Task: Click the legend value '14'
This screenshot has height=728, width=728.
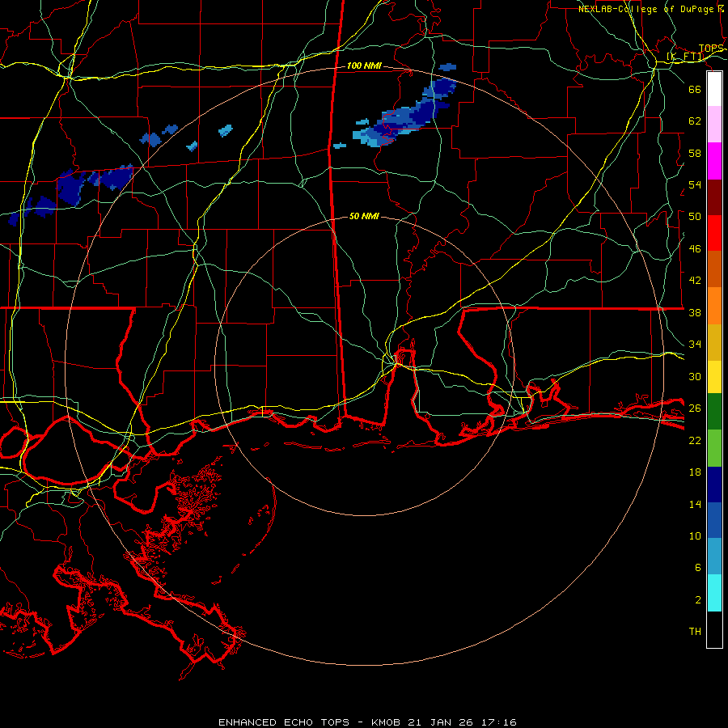Action: (695, 504)
